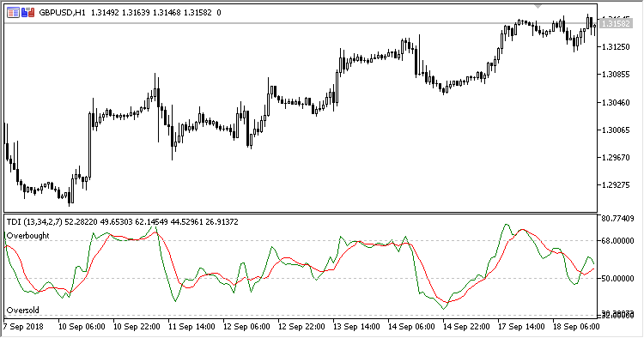Click the 50.00000 indicator scale value

[617, 279]
